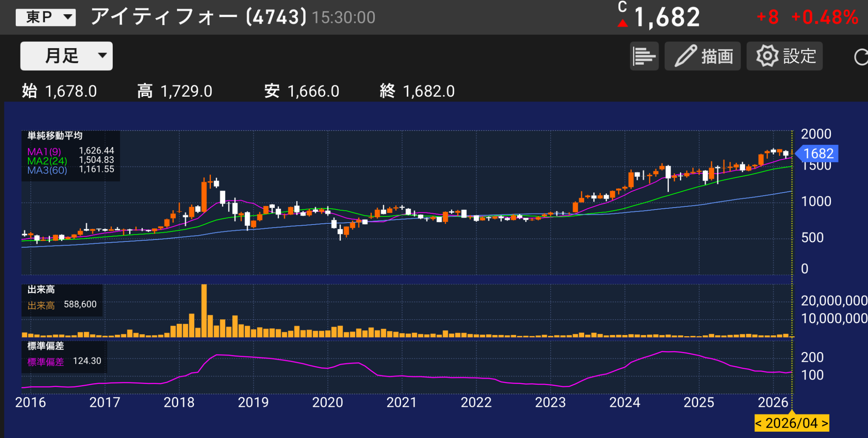Select the MA3(60) moving average legend

point(47,170)
